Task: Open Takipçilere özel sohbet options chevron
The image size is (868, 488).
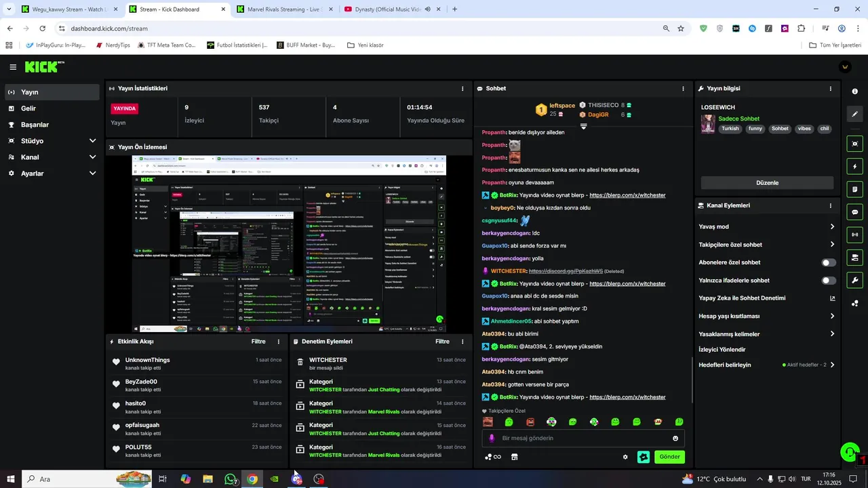Action: (x=832, y=245)
